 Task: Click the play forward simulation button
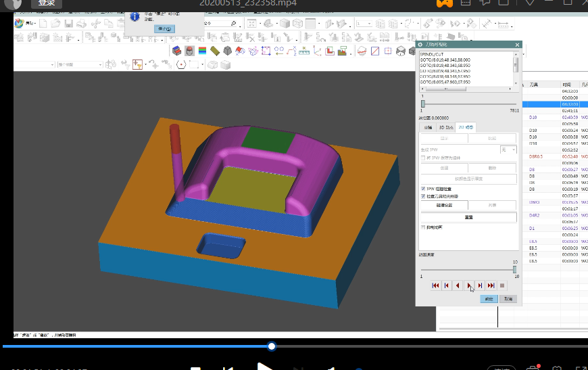pyautogui.click(x=469, y=285)
